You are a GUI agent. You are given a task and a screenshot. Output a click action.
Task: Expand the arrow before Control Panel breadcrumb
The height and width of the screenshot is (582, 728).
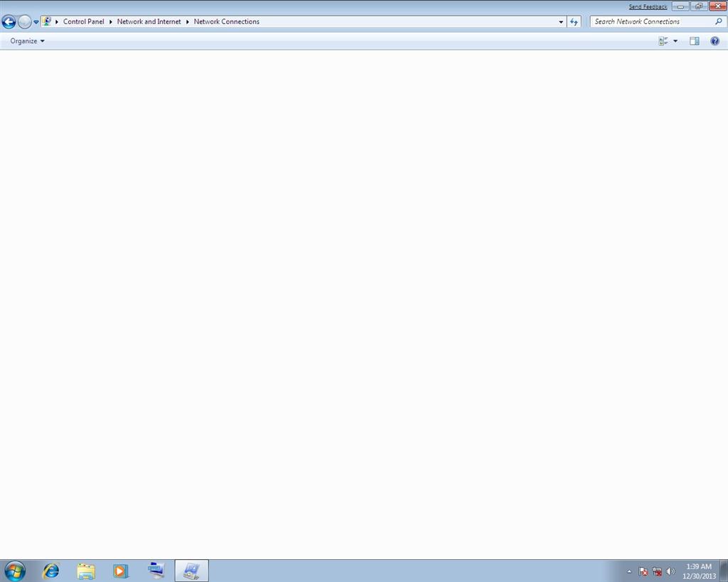(57, 22)
